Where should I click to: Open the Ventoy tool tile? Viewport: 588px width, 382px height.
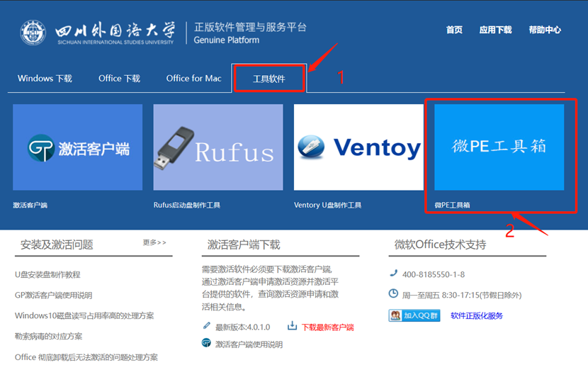(358, 147)
